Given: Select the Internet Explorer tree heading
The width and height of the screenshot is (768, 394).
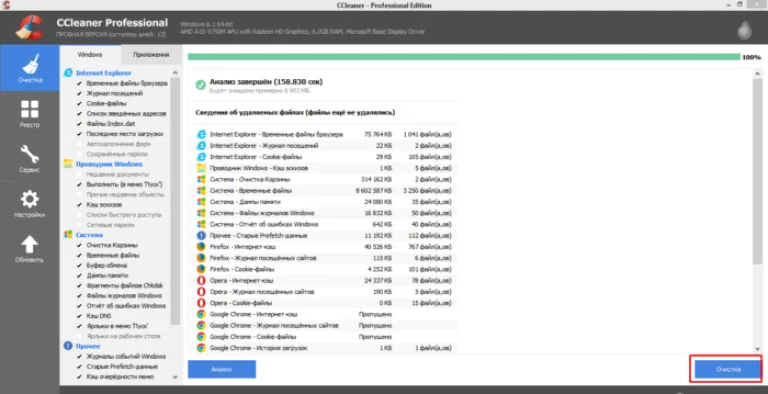Looking at the screenshot, I should coord(103,73).
